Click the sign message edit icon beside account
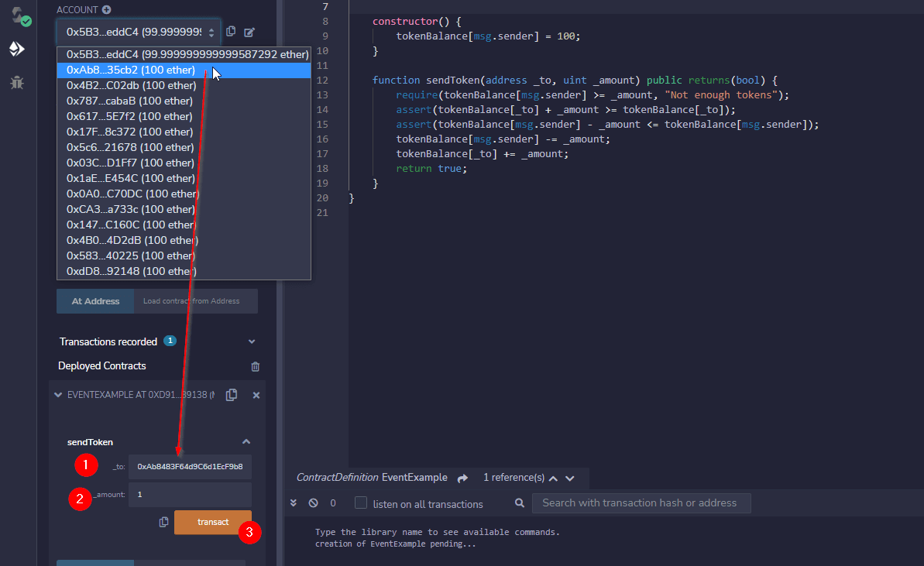 249,32
